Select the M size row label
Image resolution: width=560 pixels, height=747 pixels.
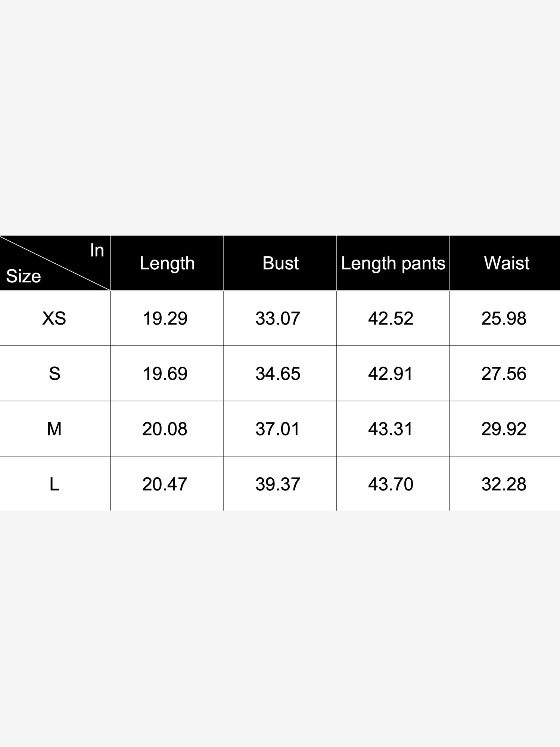54,429
